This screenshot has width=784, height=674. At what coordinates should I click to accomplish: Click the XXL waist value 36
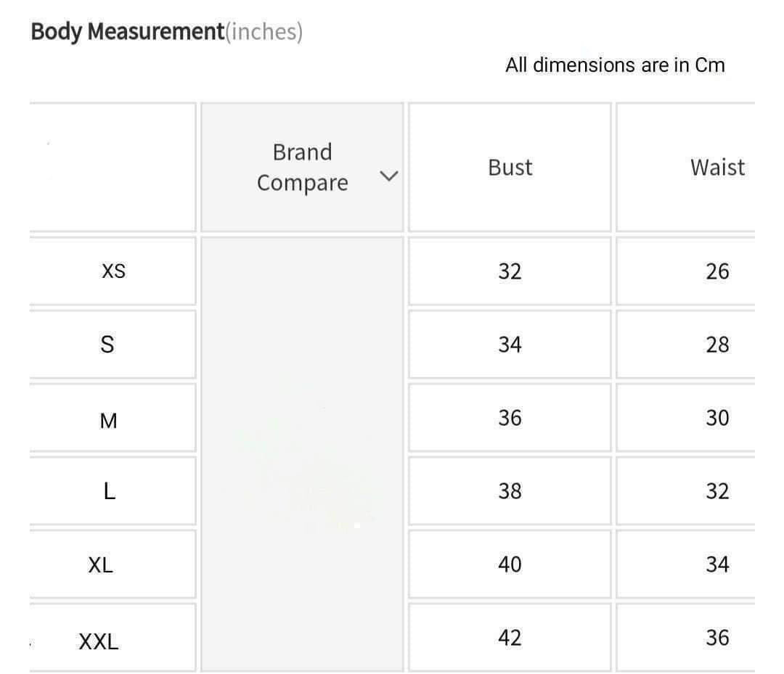click(717, 638)
